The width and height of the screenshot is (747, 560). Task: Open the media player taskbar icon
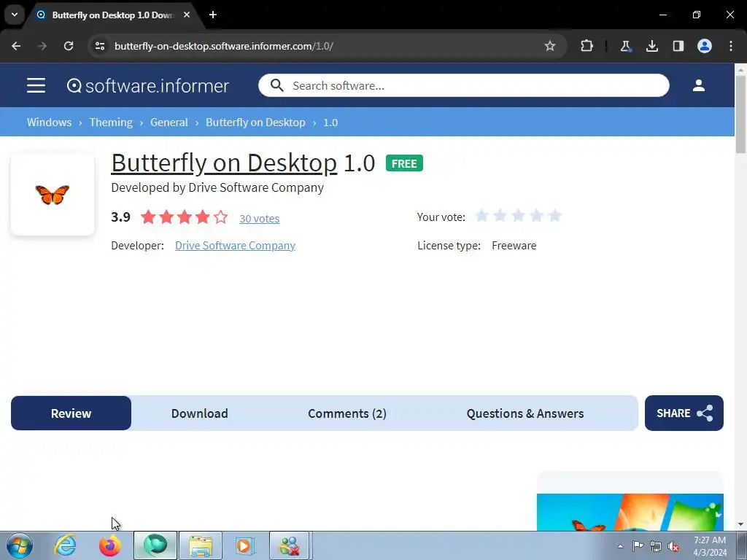click(x=245, y=545)
